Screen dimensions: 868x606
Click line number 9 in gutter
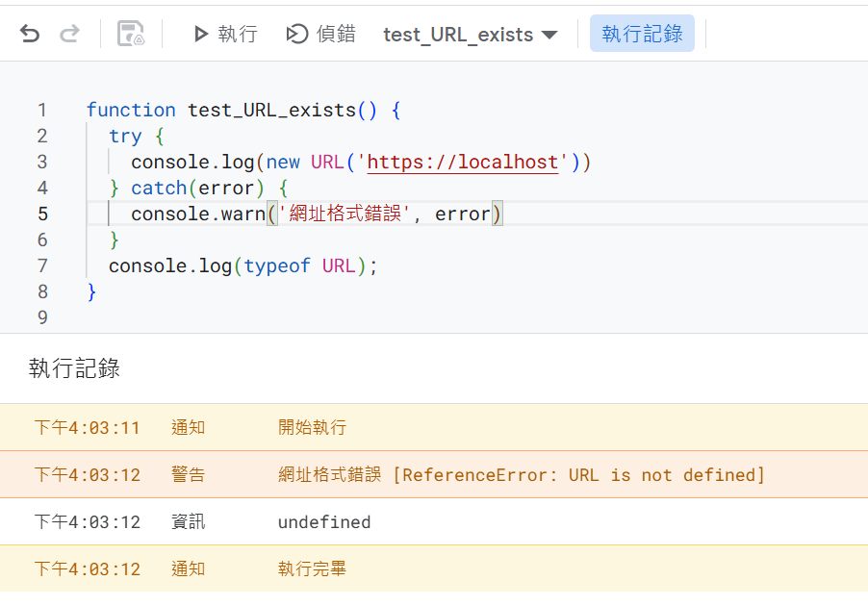[42, 317]
